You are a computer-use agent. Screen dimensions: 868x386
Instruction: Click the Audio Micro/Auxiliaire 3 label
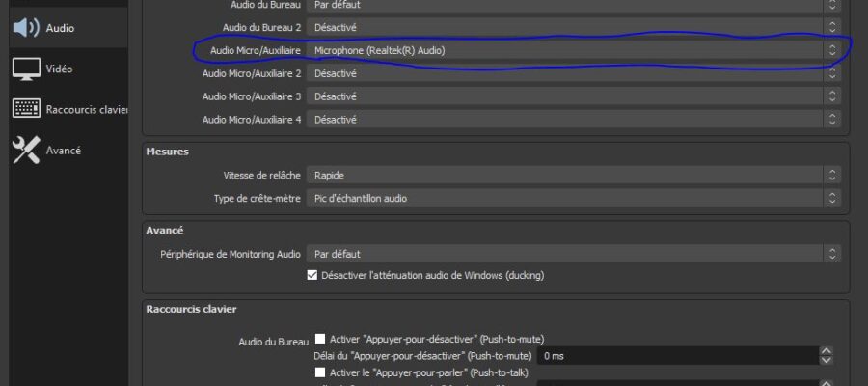252,96
